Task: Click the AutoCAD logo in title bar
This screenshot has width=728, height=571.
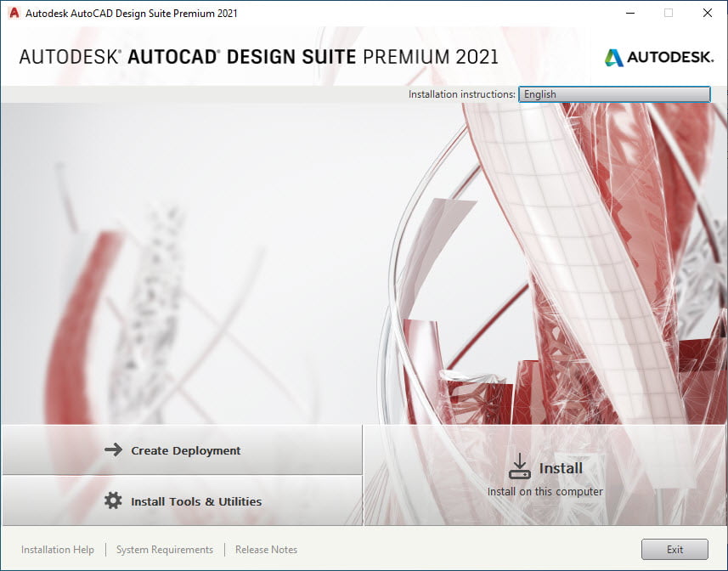Action: pyautogui.click(x=14, y=13)
